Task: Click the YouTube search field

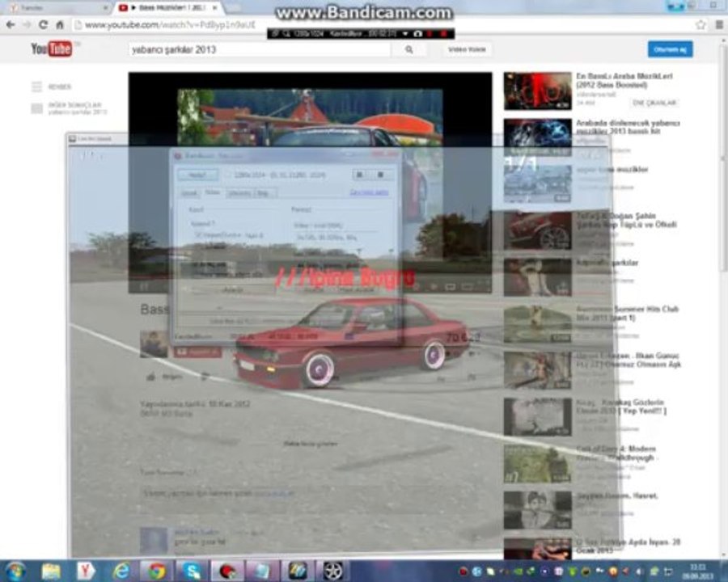Action: [259, 49]
